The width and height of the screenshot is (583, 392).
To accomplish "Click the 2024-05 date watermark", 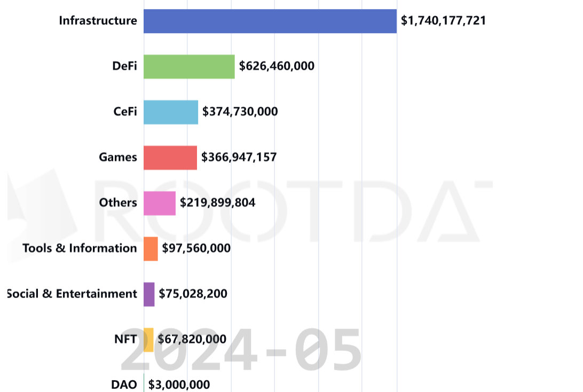I will coord(241,350).
